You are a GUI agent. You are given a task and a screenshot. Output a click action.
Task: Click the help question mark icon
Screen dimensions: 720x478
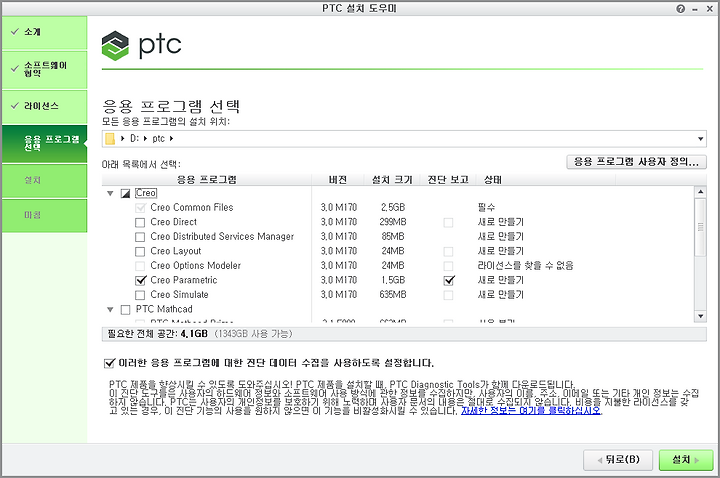point(681,9)
